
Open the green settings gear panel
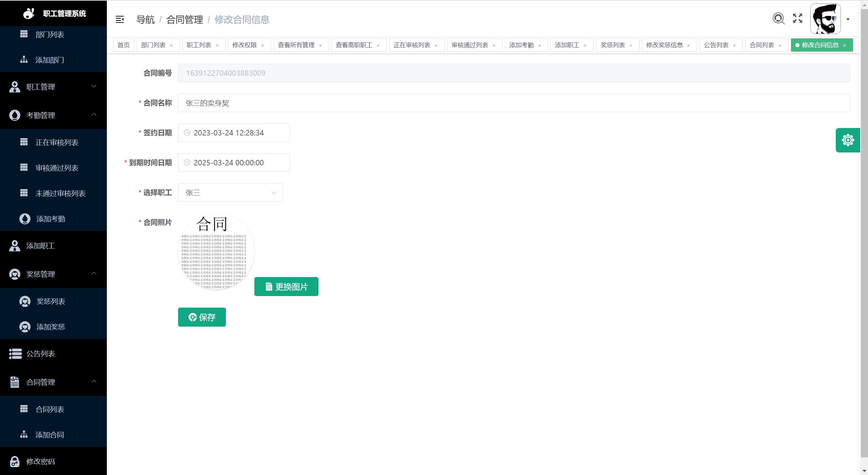tap(848, 140)
